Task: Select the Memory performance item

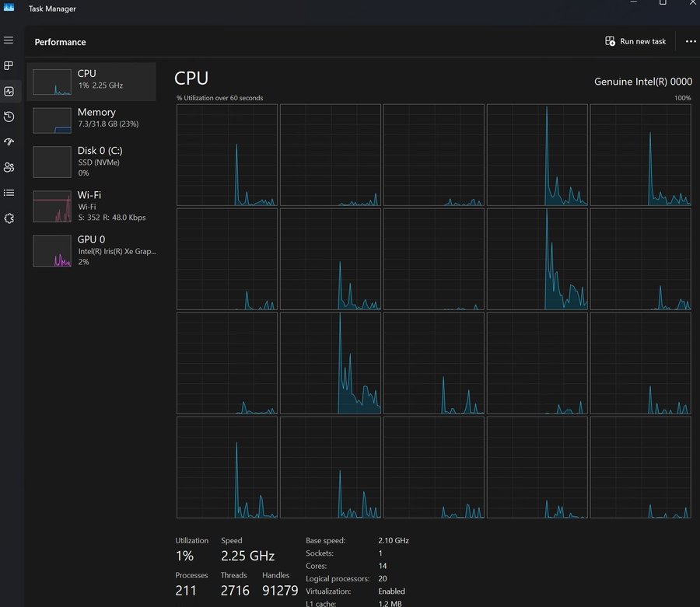Action: (92, 119)
